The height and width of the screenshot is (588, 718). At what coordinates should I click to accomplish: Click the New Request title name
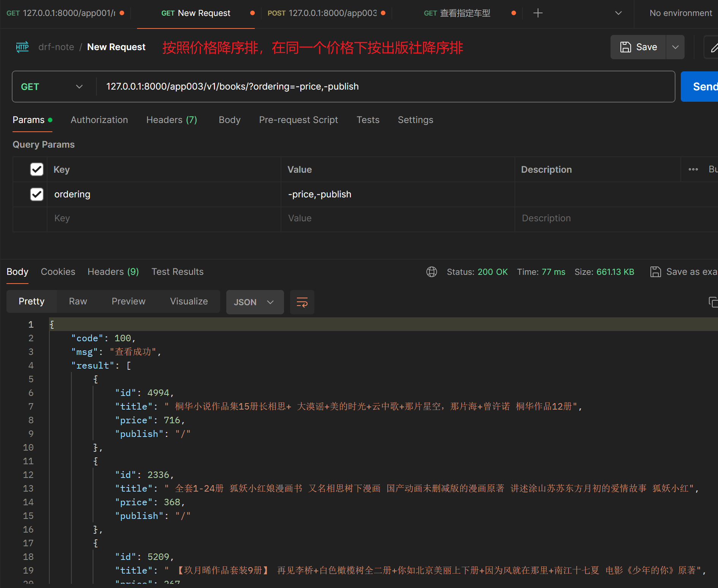(x=116, y=47)
